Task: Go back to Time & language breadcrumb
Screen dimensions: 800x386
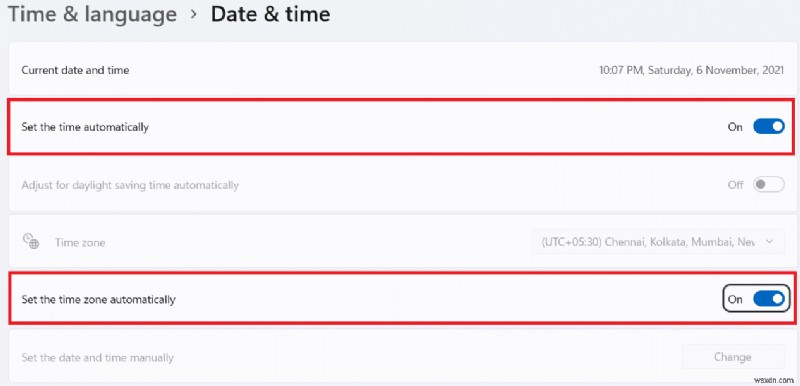Action: click(x=92, y=14)
